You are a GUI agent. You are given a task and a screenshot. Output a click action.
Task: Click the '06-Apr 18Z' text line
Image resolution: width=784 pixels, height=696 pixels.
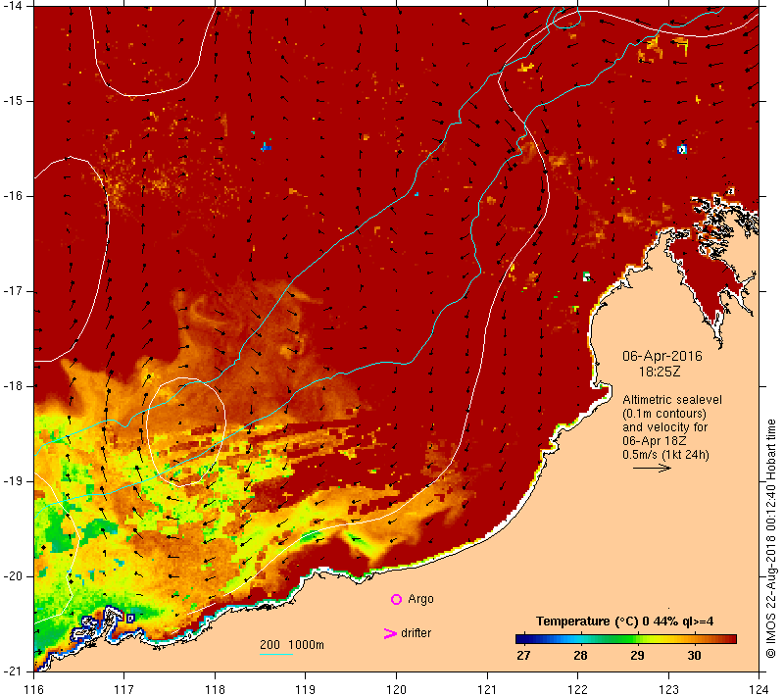654,440
